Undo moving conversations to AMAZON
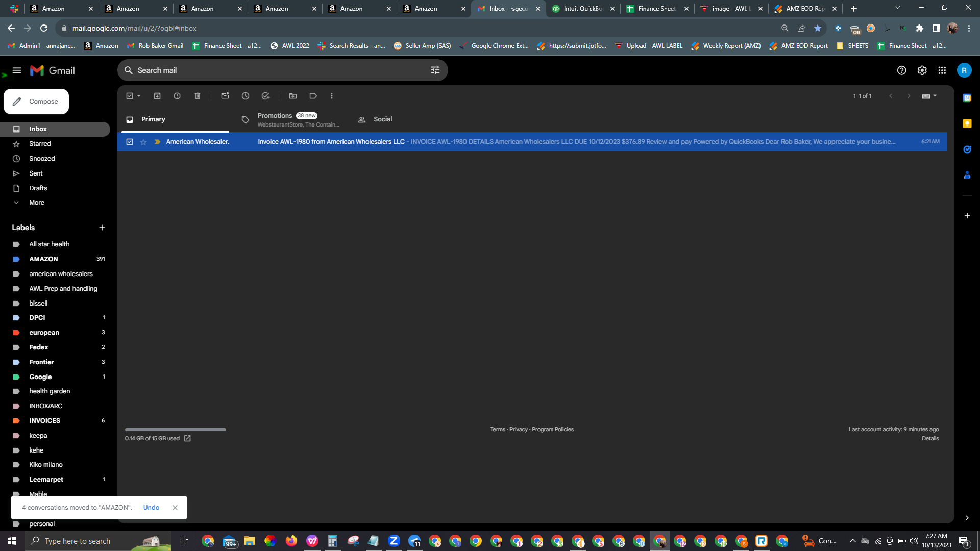Image resolution: width=980 pixels, height=551 pixels. pos(151,508)
